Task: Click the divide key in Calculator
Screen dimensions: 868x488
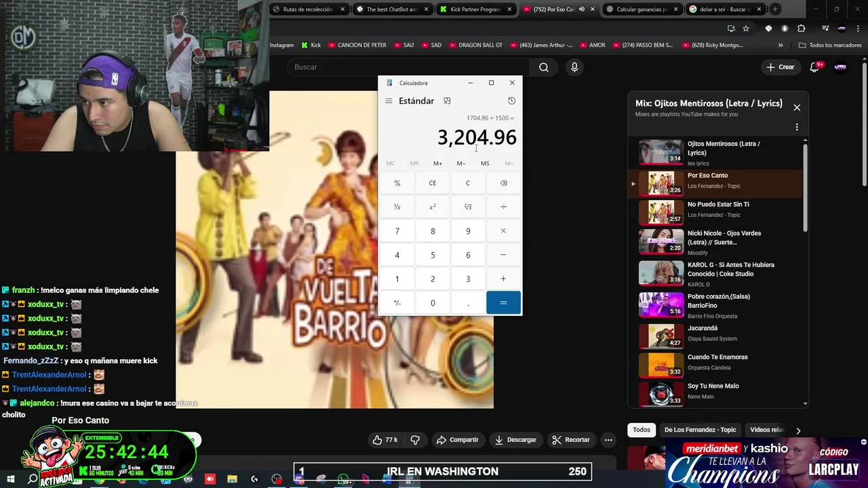Action: click(503, 207)
